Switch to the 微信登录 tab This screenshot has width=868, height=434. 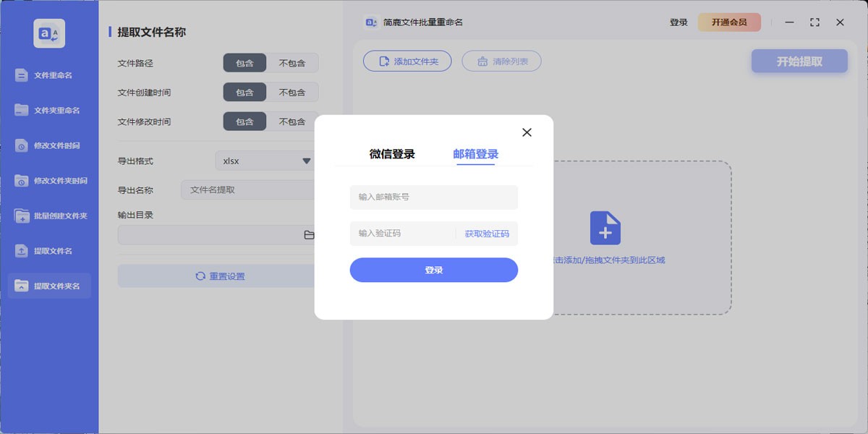pos(392,154)
